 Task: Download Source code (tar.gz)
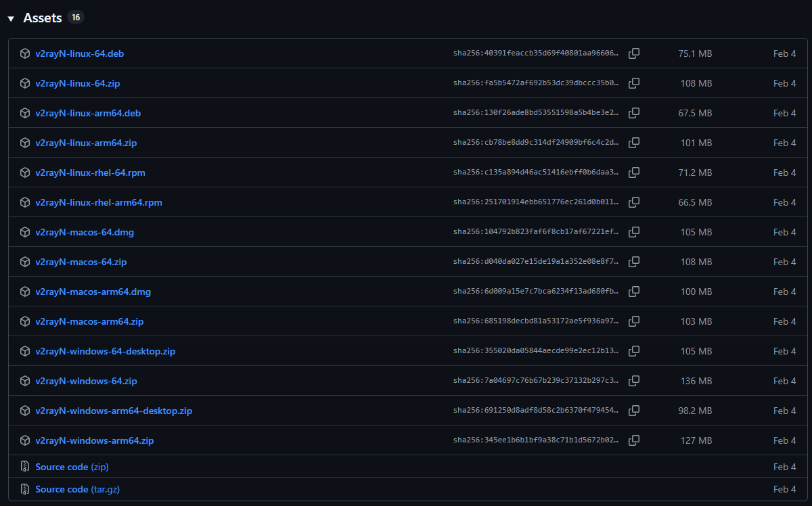tap(78, 489)
